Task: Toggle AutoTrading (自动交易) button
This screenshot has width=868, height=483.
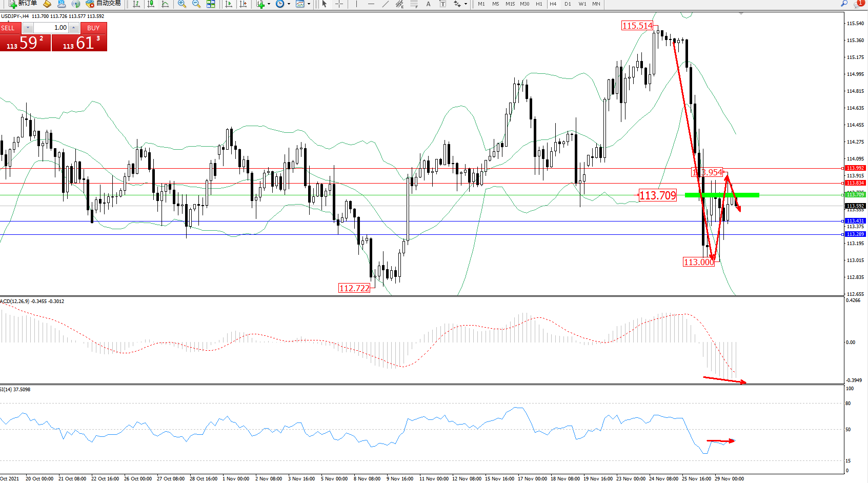Action: point(104,4)
